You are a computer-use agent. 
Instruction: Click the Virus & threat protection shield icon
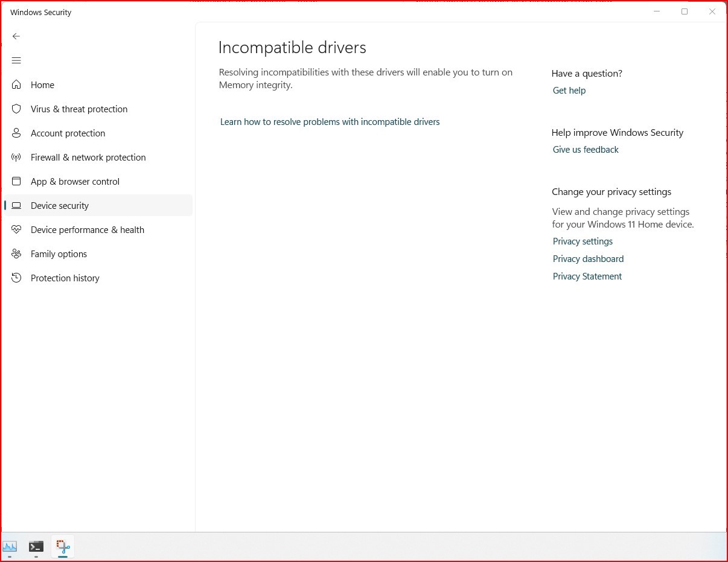[x=17, y=109]
